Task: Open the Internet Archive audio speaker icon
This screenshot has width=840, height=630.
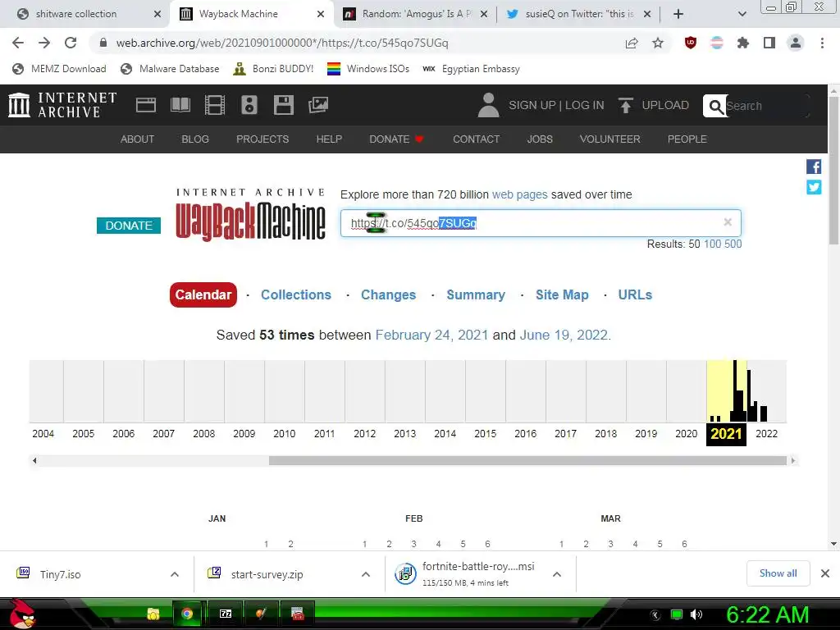Action: [249, 105]
